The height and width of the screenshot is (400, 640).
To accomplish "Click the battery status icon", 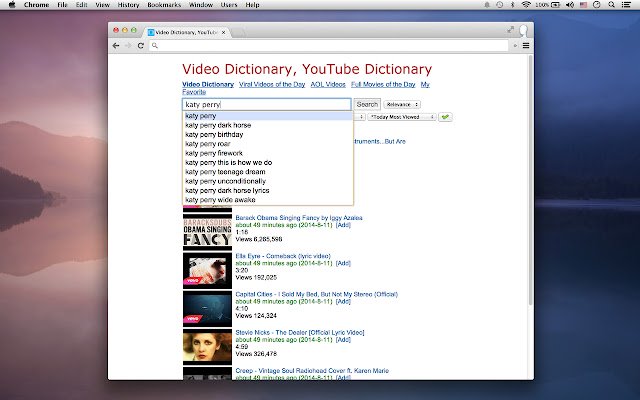I will tap(556, 5).
